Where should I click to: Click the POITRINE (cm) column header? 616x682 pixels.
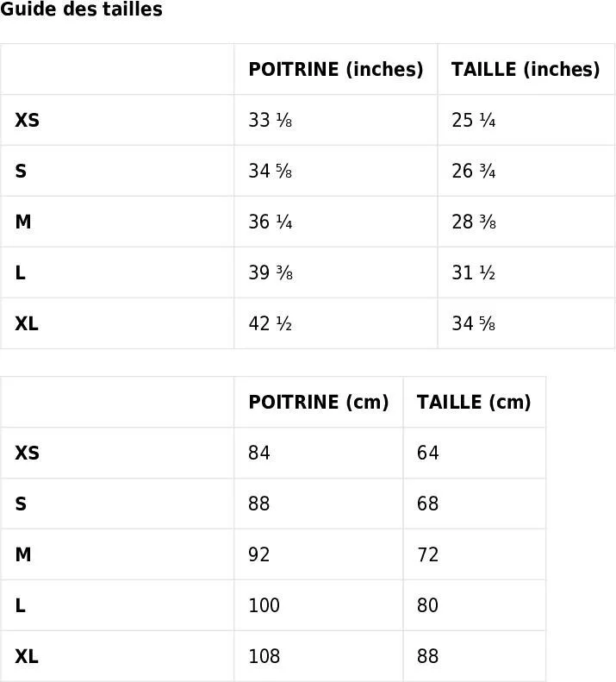pyautogui.click(x=319, y=403)
